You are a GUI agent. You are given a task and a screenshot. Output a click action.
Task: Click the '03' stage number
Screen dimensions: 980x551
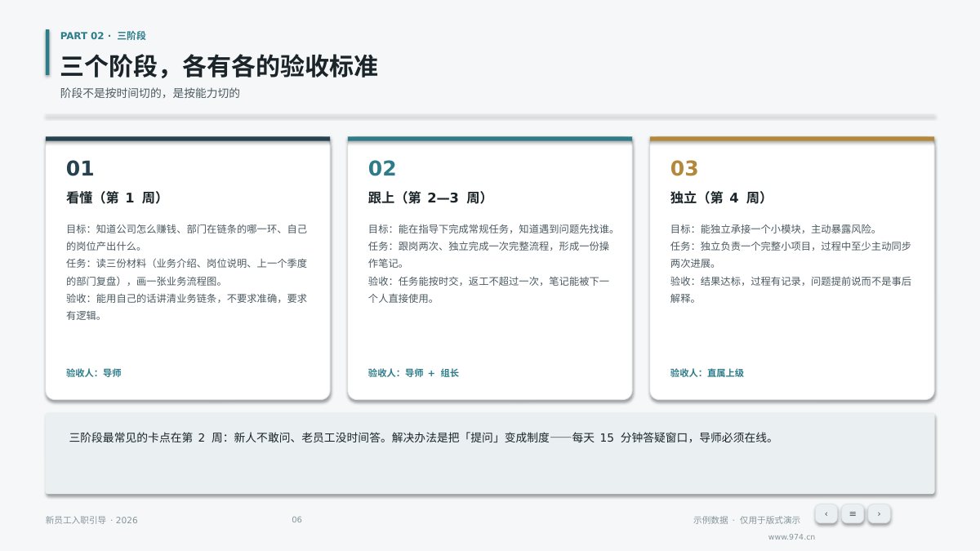click(x=684, y=168)
